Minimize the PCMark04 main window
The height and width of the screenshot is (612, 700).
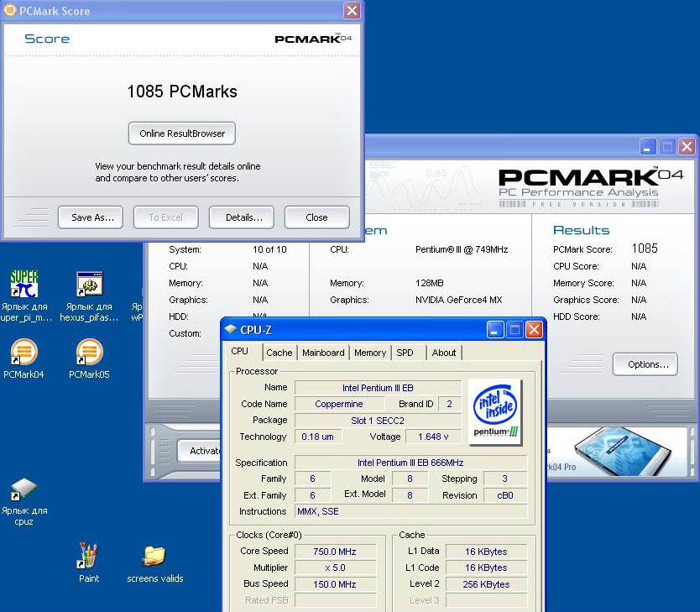[x=648, y=146]
